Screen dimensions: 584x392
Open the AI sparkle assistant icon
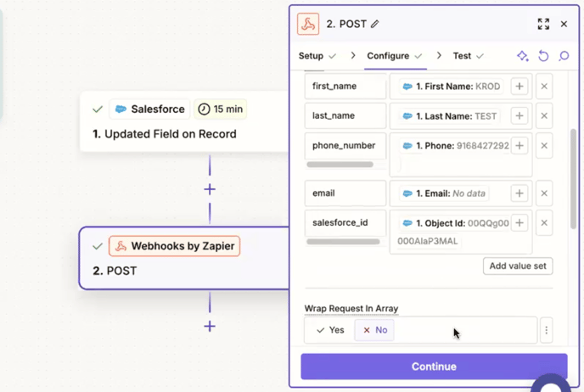click(x=523, y=56)
